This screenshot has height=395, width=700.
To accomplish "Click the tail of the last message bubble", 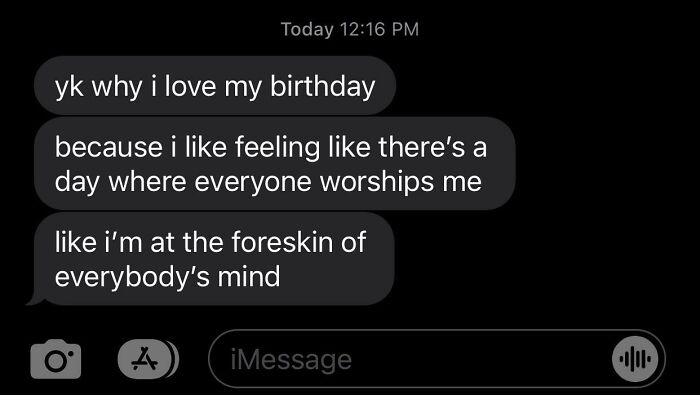I will tap(36, 299).
